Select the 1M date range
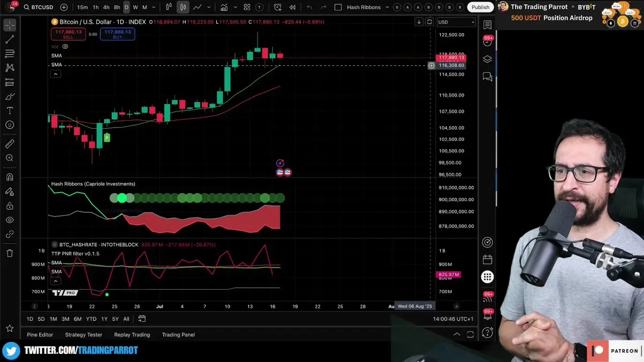The width and height of the screenshot is (644, 362). (x=53, y=319)
